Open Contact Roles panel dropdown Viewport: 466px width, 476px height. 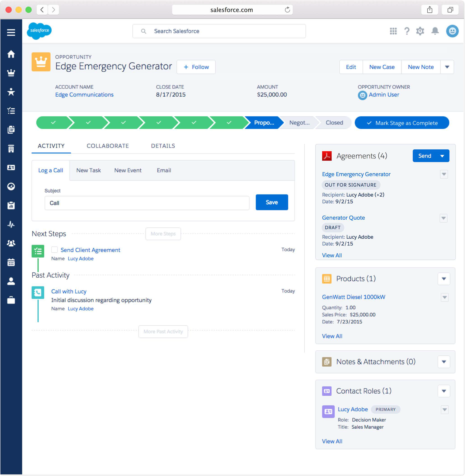click(444, 391)
